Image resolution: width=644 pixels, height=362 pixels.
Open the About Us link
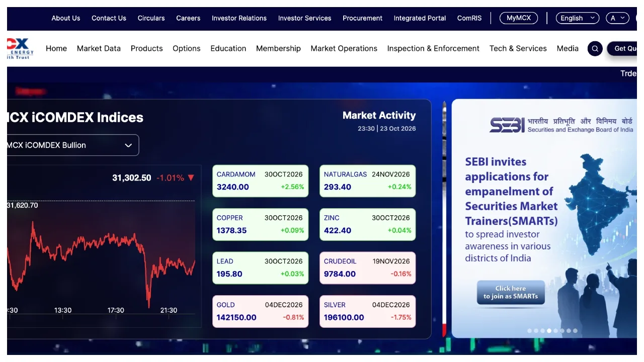pos(66,18)
